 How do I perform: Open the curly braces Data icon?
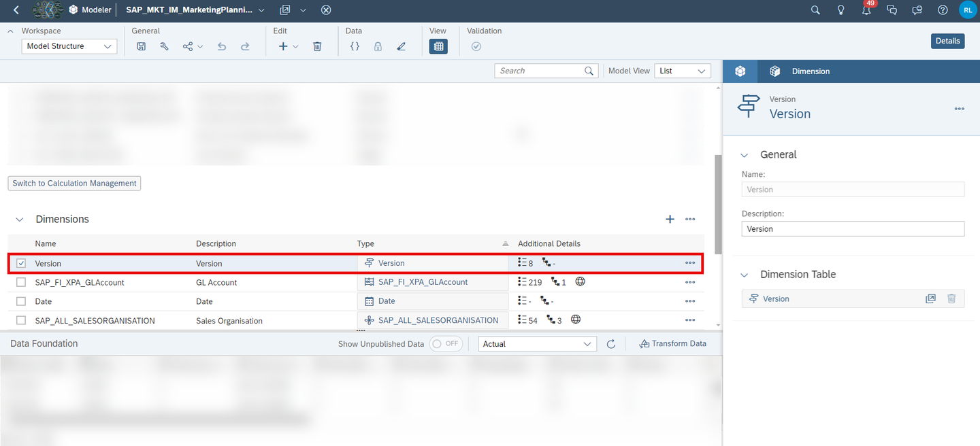[x=355, y=46]
